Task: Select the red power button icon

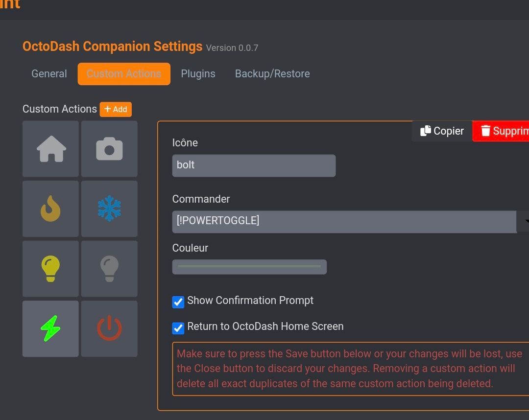Action: (109, 328)
